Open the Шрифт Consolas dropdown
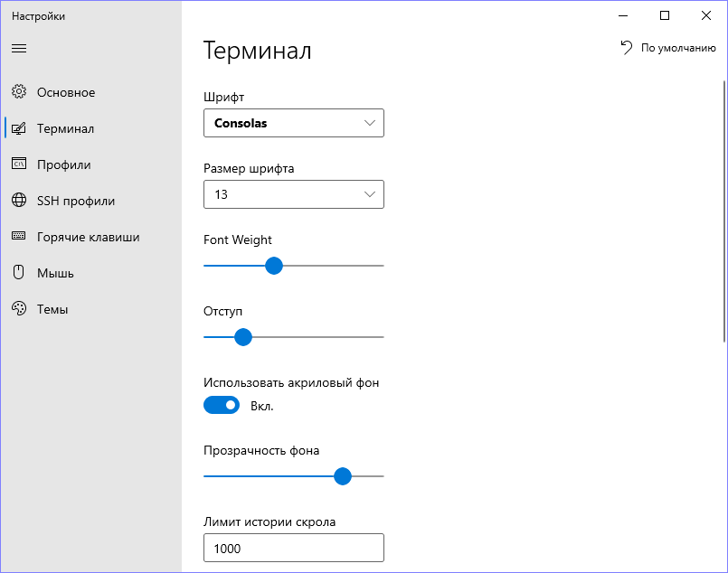This screenshot has width=728, height=573. (x=294, y=123)
